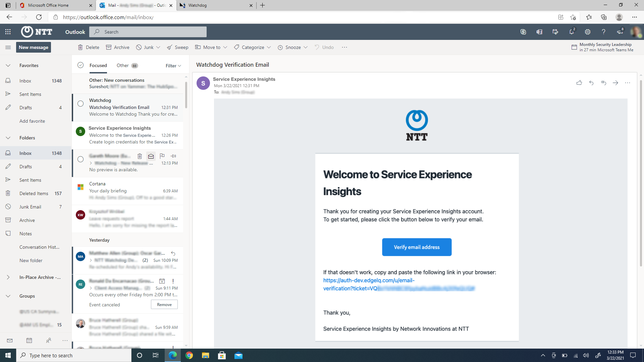Open more toolbar commands ellipsis
This screenshot has height=362, width=644.
tap(344, 47)
